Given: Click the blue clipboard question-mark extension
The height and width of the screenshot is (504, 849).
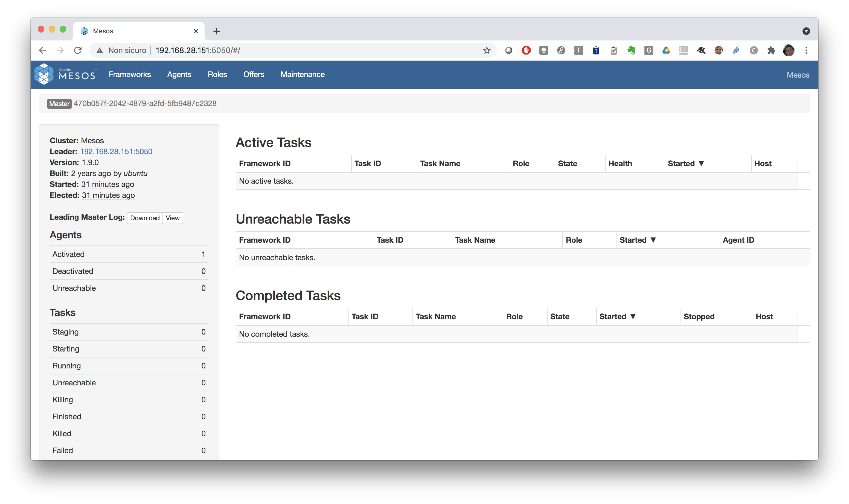Looking at the screenshot, I should coord(596,50).
